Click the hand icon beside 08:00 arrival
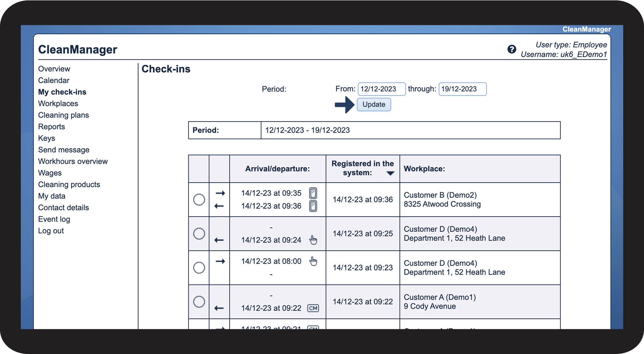The width and height of the screenshot is (644, 354). (313, 261)
